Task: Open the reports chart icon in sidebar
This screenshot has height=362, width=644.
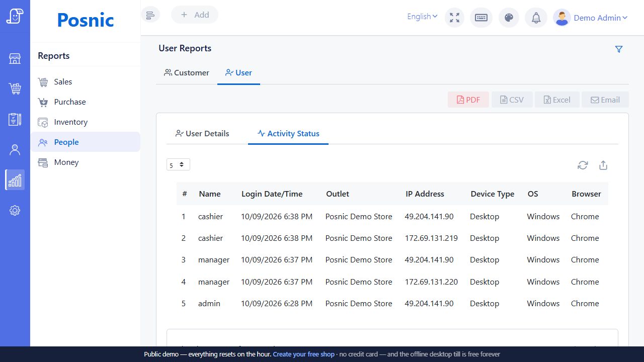Action: tap(15, 179)
